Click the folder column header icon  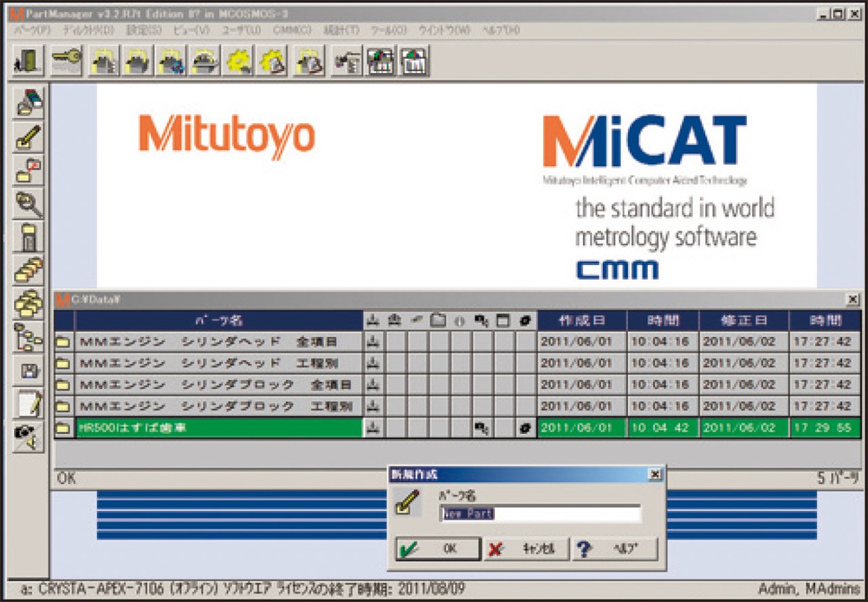(439, 321)
